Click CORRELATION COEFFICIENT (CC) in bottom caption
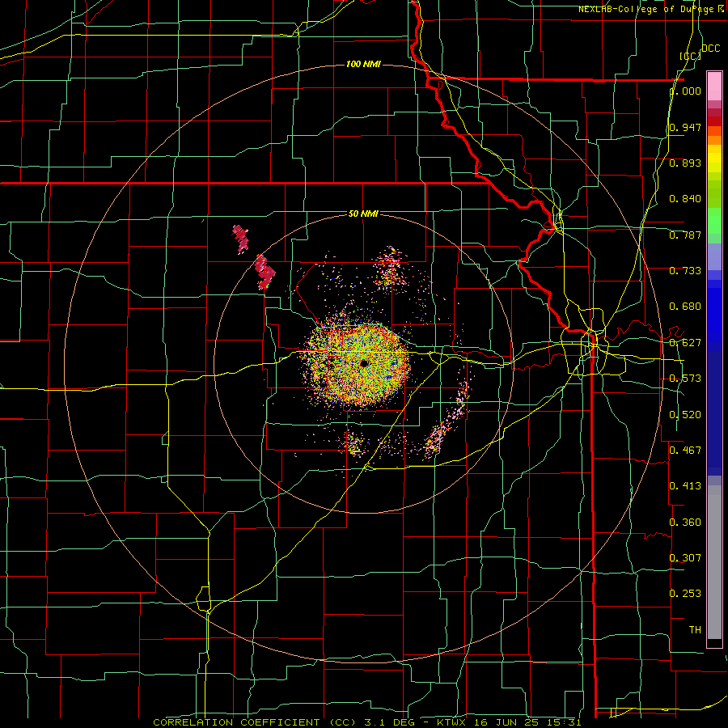 point(255,722)
